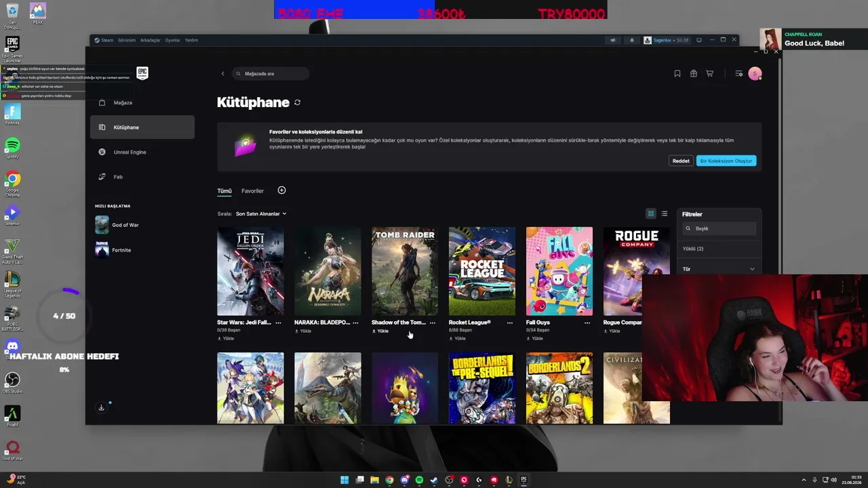Open the shopping cart icon in Epic header

(710, 73)
